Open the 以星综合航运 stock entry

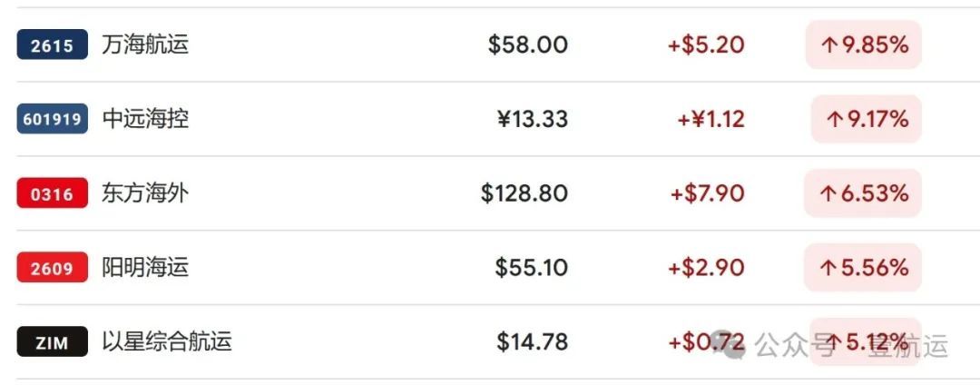pos(167,342)
